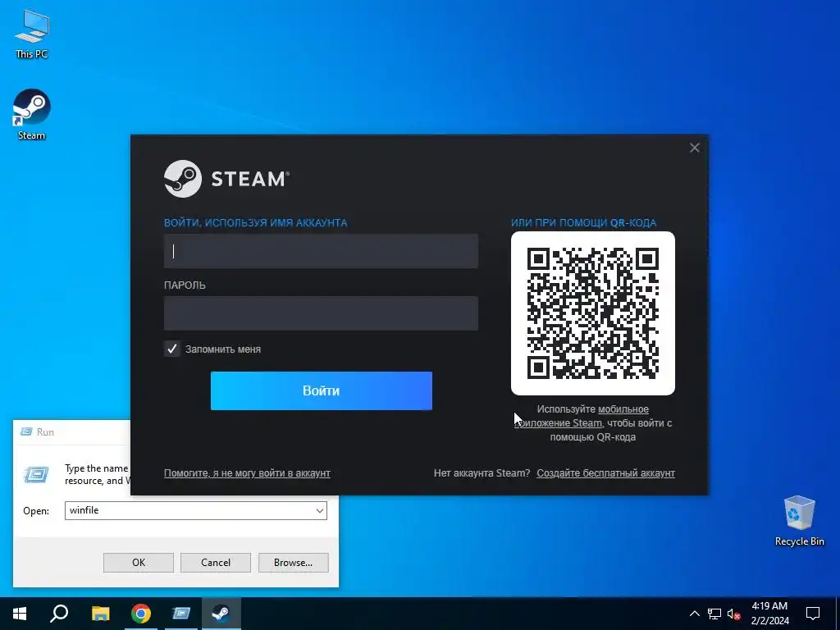Click the Steam taskbar button
Viewport: 840px width, 630px height.
click(221, 614)
